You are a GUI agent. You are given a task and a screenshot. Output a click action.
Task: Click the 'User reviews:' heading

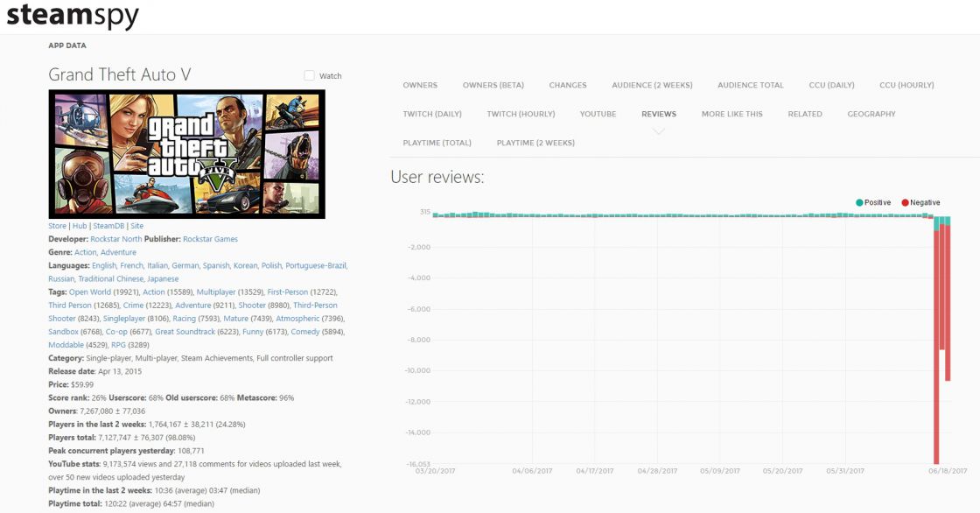pos(437,177)
